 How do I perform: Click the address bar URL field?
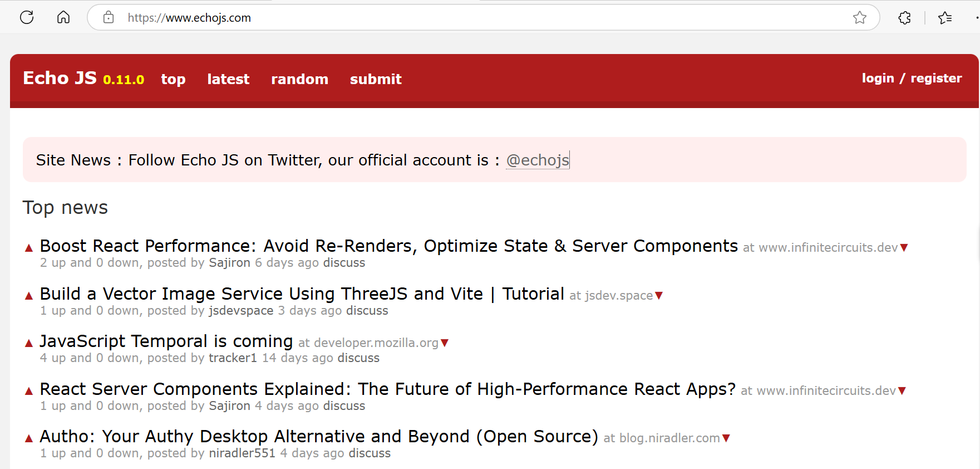tap(445, 18)
